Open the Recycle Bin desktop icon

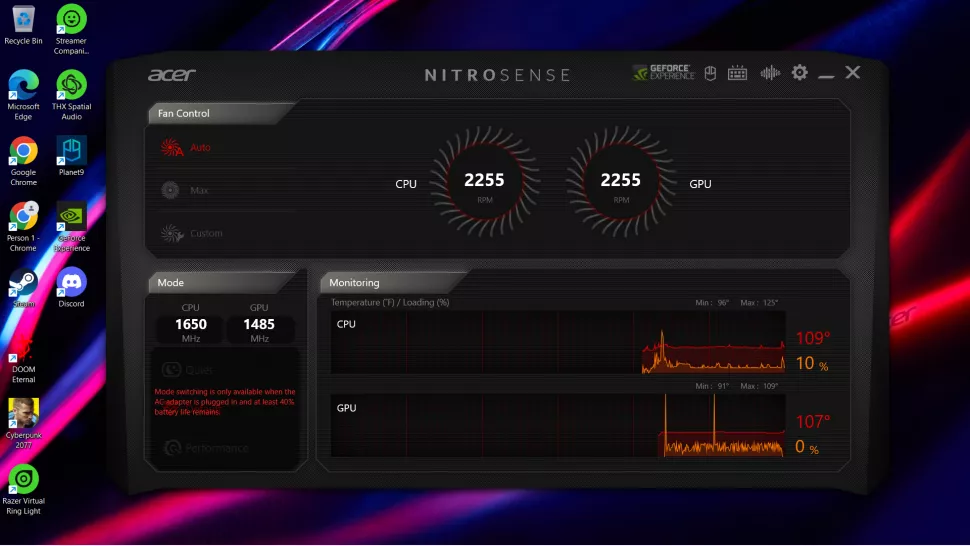pyautogui.click(x=24, y=25)
